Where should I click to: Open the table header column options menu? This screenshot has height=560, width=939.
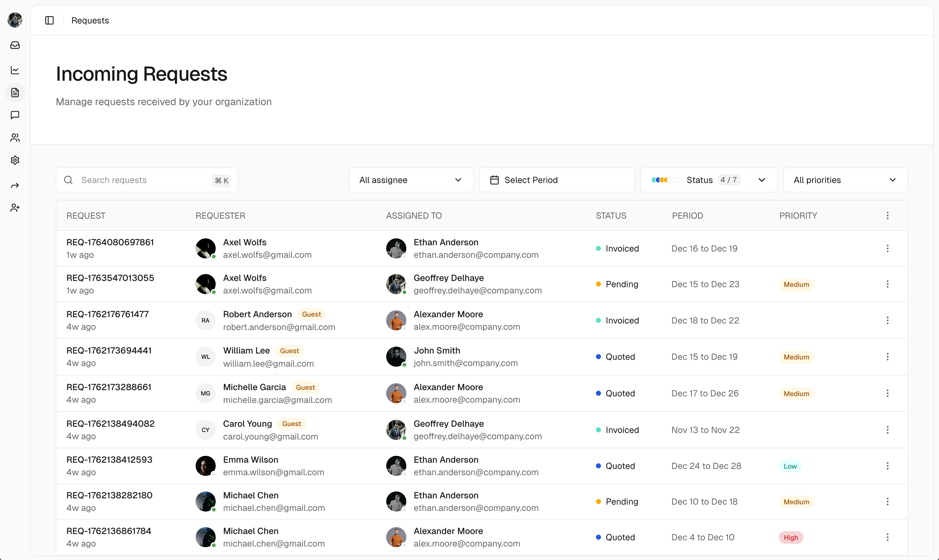click(x=887, y=216)
